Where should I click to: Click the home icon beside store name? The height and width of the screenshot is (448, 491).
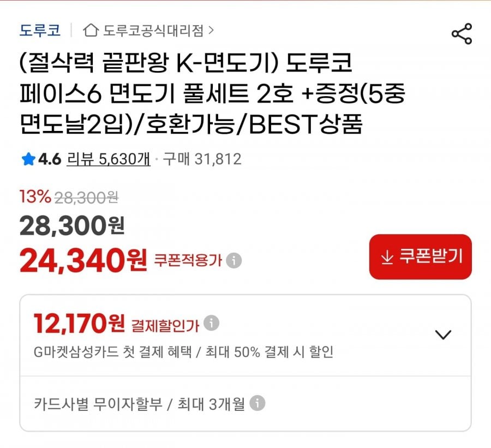coord(91,31)
